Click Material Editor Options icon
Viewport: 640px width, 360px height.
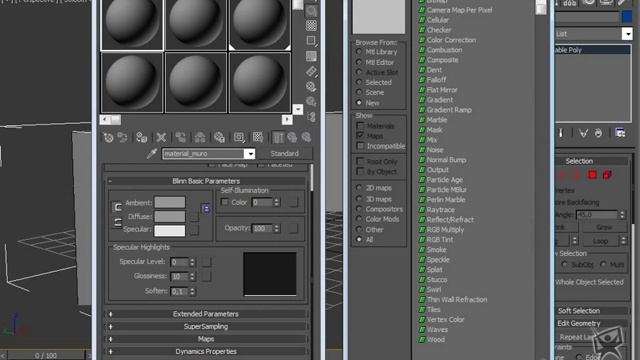tap(311, 87)
